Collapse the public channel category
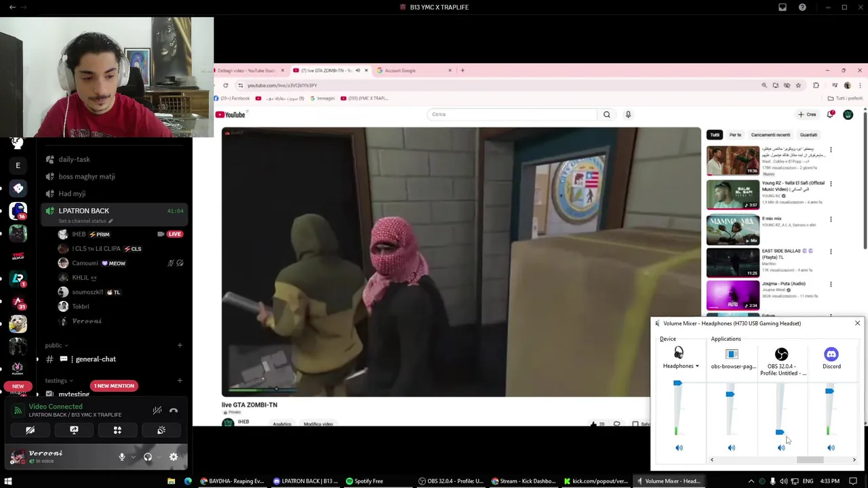 click(56, 345)
